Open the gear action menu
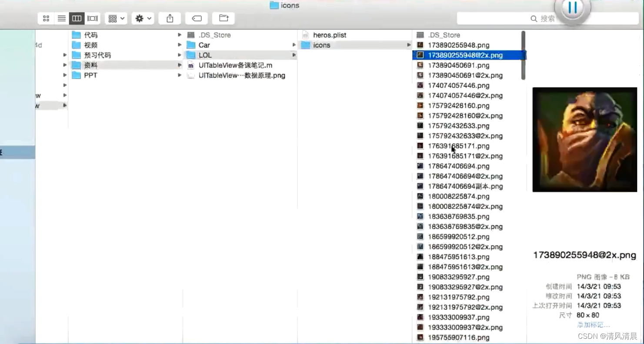The image size is (644, 344). coord(143,18)
